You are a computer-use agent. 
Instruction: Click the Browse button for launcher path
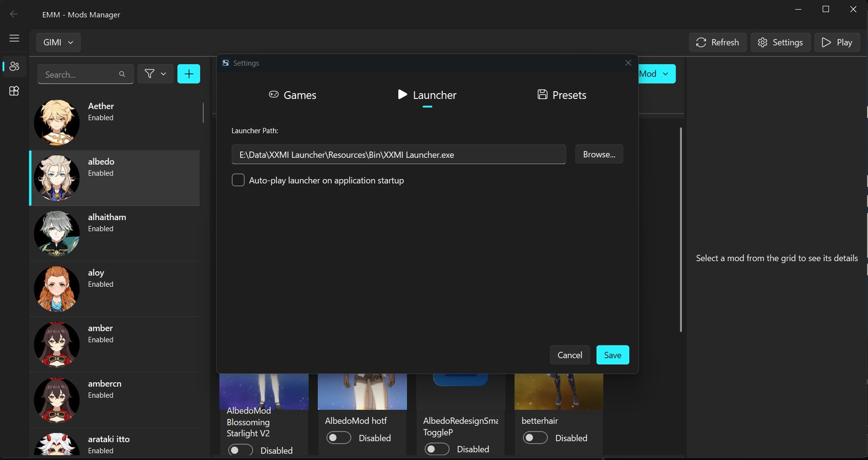(599, 154)
